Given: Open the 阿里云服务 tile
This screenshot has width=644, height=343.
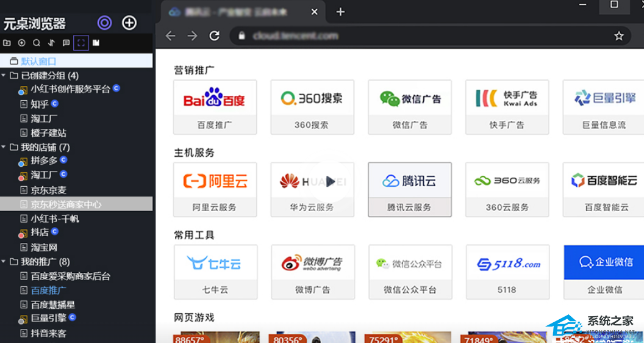Looking at the screenshot, I should (x=215, y=189).
